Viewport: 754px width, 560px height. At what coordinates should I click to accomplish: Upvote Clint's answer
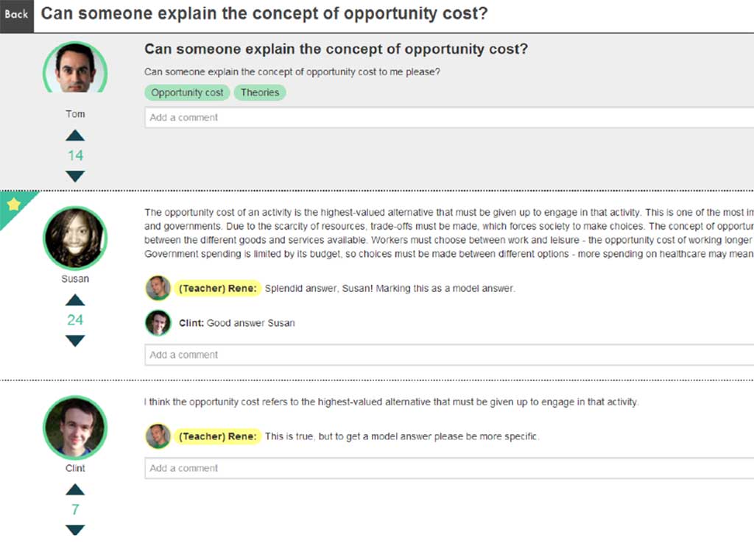75,489
